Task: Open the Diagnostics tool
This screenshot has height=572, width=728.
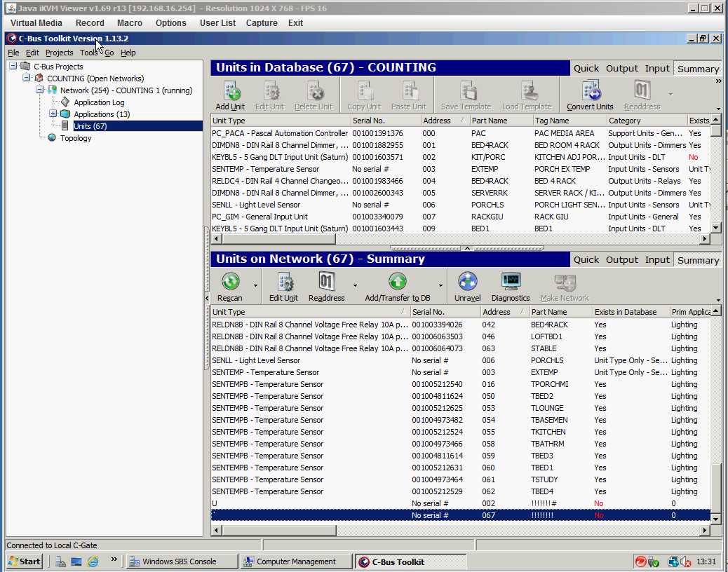Action: click(x=511, y=281)
